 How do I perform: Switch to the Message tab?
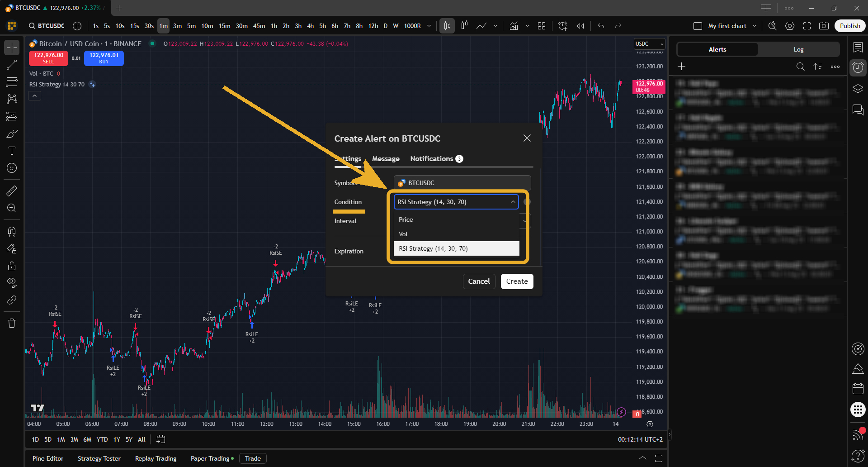[x=386, y=159]
